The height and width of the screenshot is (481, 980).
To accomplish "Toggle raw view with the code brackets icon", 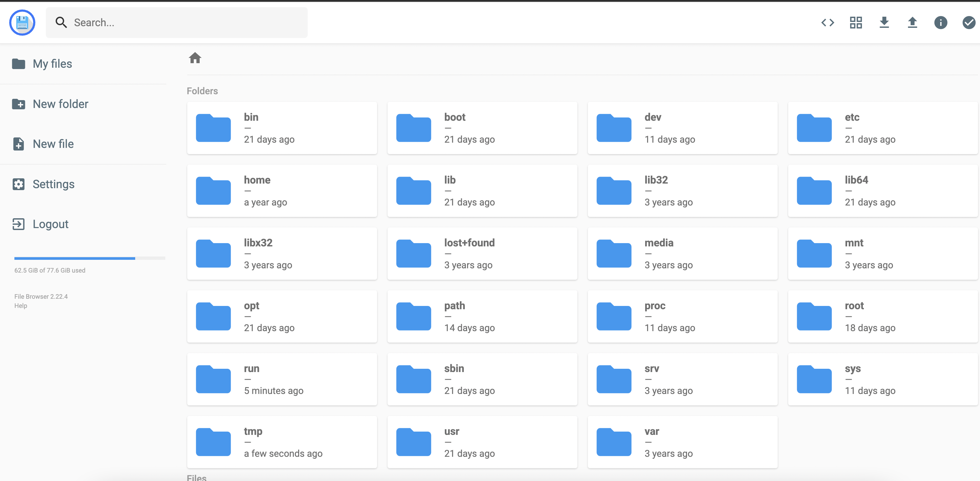I will (827, 23).
